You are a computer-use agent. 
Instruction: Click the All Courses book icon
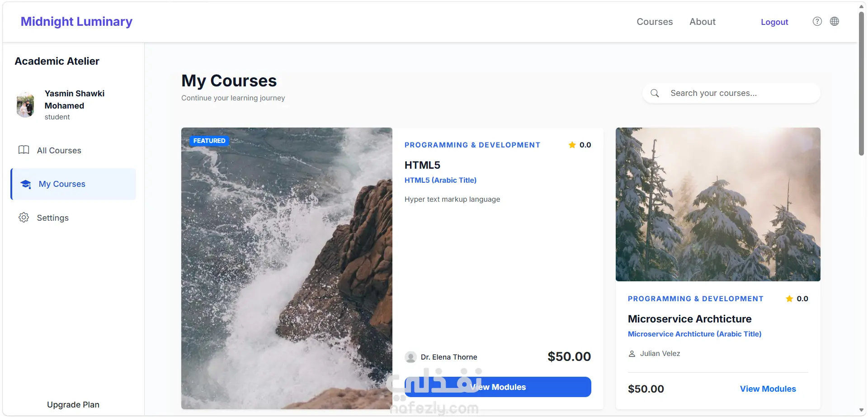(x=24, y=150)
